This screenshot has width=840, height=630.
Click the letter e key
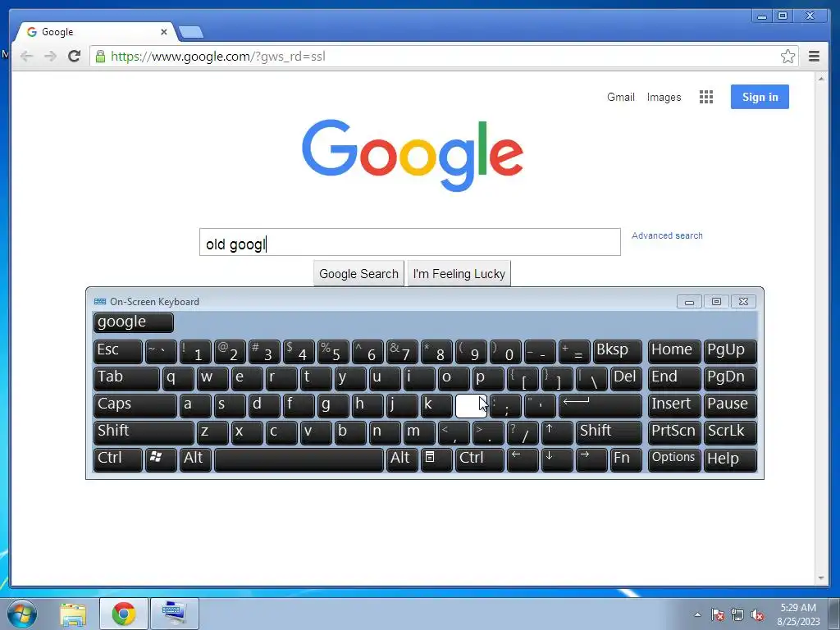coord(247,378)
